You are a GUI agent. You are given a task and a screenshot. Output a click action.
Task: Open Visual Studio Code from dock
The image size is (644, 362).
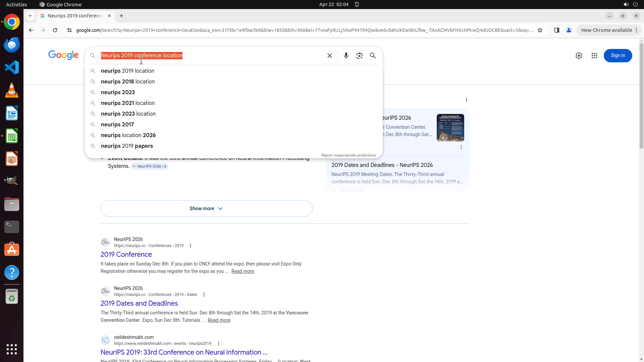(x=12, y=67)
